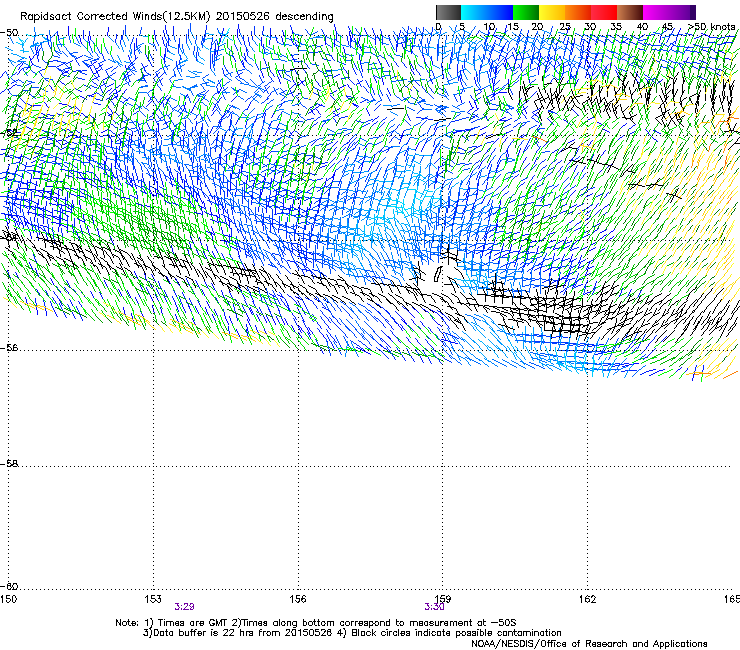Select the magenta 40-45 knots legend swatch
740x650 pixels.
click(656, 12)
